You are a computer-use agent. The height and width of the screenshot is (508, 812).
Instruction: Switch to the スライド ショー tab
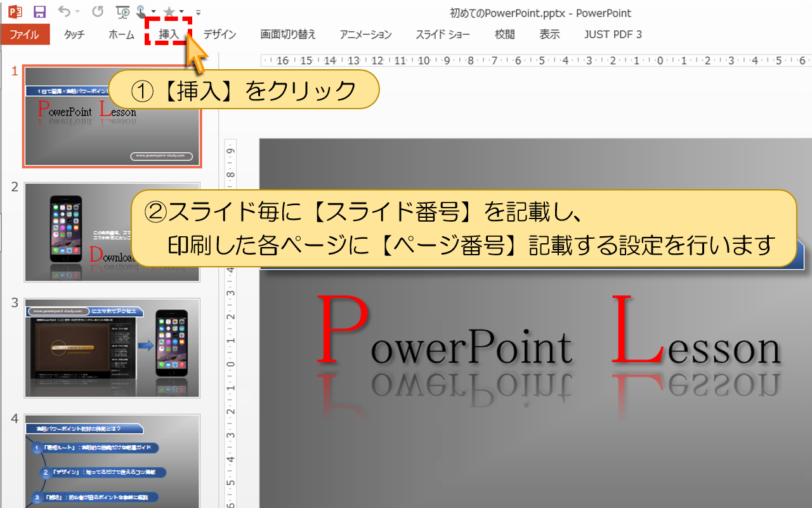point(443,34)
